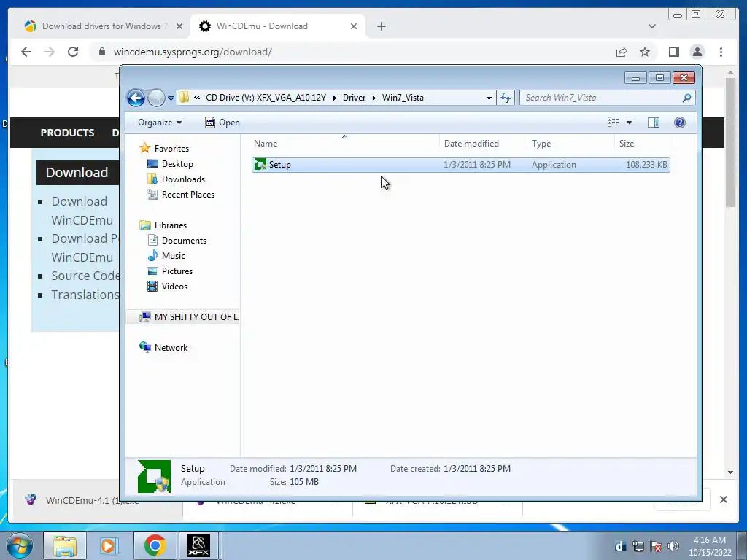747x560 pixels.
Task: Open a new Chrome tab
Action: 381,26
